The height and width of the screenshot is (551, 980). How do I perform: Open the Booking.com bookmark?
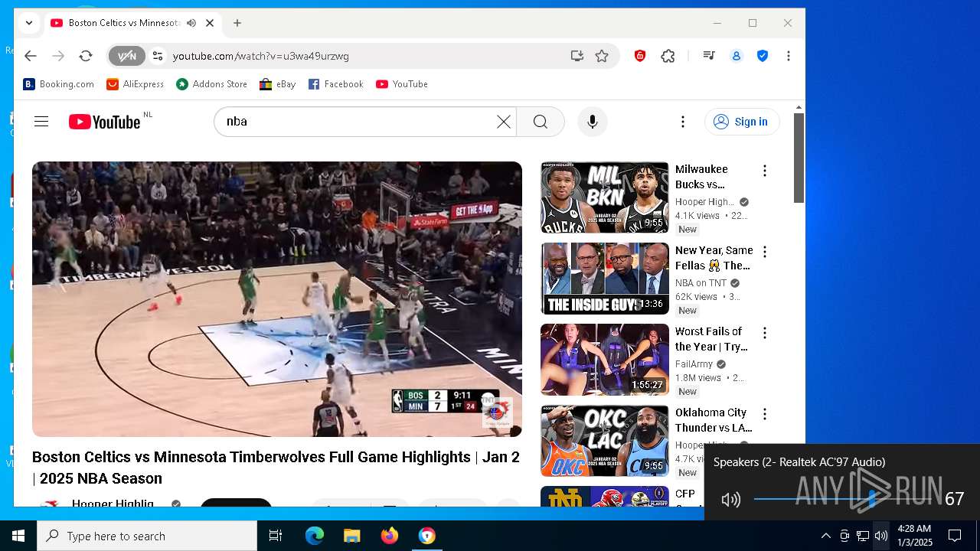[59, 84]
